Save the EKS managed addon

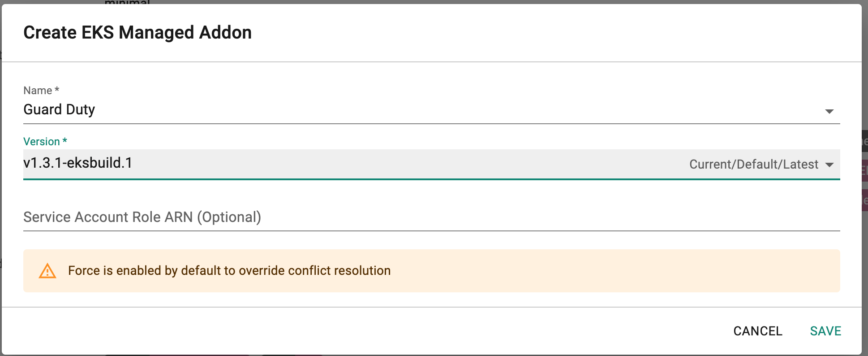(x=825, y=331)
